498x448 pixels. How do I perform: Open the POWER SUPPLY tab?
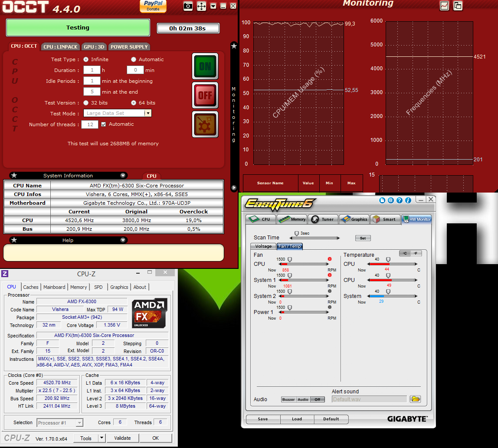click(129, 47)
